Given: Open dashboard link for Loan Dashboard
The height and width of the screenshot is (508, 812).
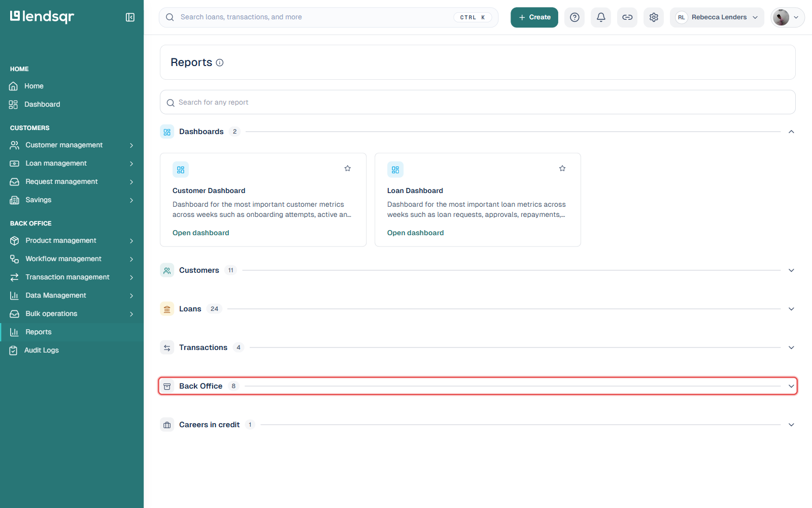Looking at the screenshot, I should click(416, 233).
